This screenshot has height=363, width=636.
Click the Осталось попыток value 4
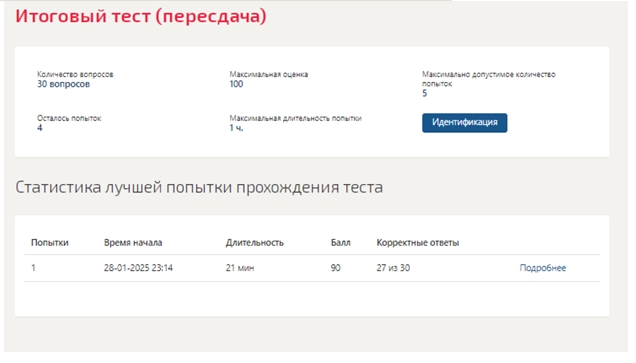[x=40, y=128]
